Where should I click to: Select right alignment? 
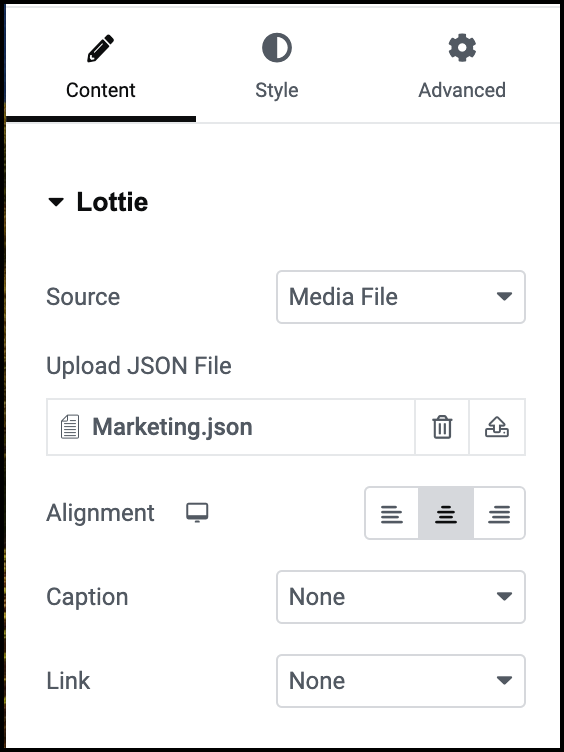(499, 513)
